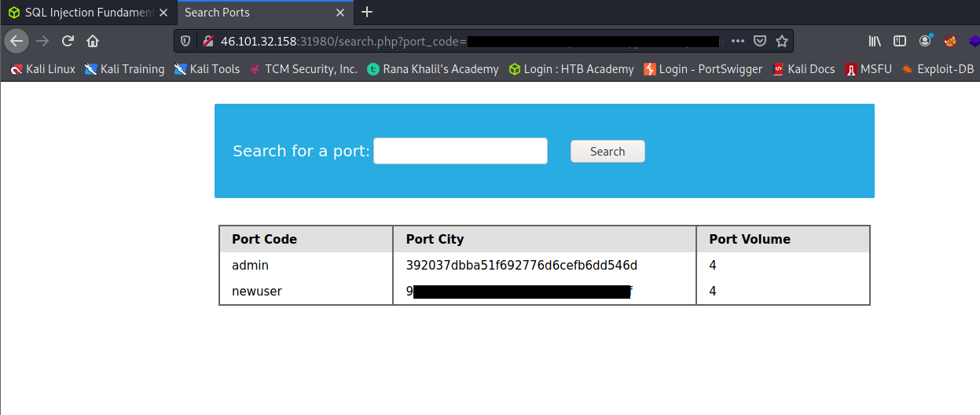Show insecure connection info icon
980x415 pixels.
208,41
